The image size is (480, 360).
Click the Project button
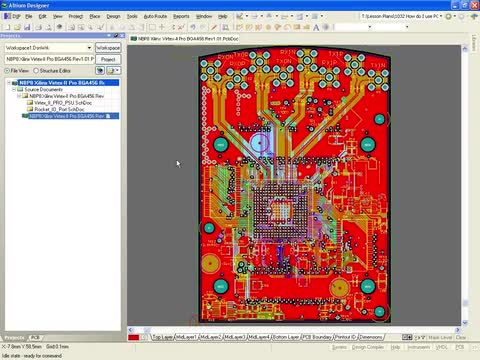pyautogui.click(x=108, y=59)
